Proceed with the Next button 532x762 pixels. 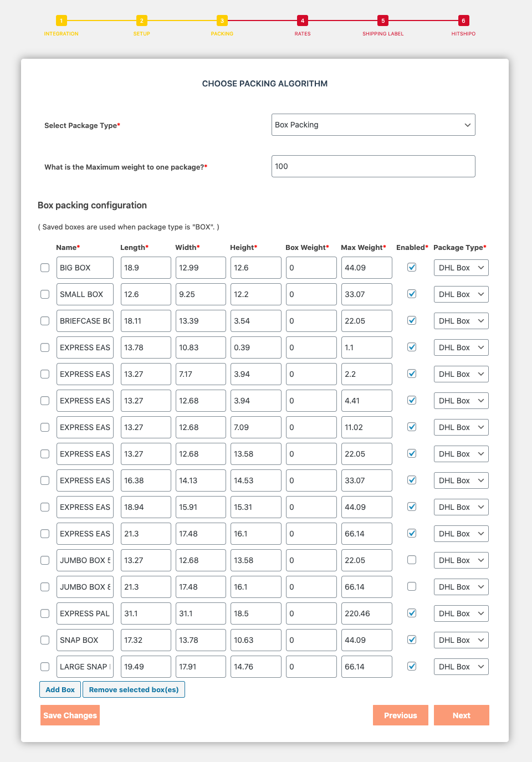point(462,715)
